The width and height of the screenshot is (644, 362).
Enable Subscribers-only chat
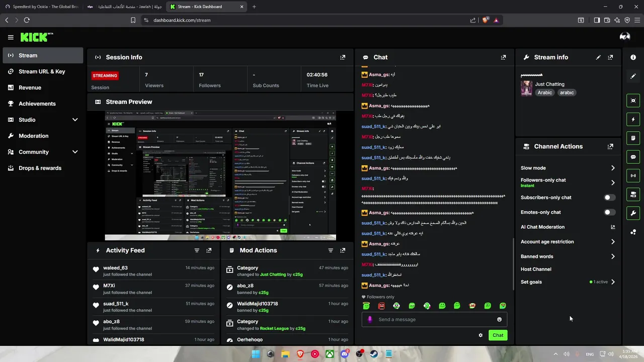point(609,198)
